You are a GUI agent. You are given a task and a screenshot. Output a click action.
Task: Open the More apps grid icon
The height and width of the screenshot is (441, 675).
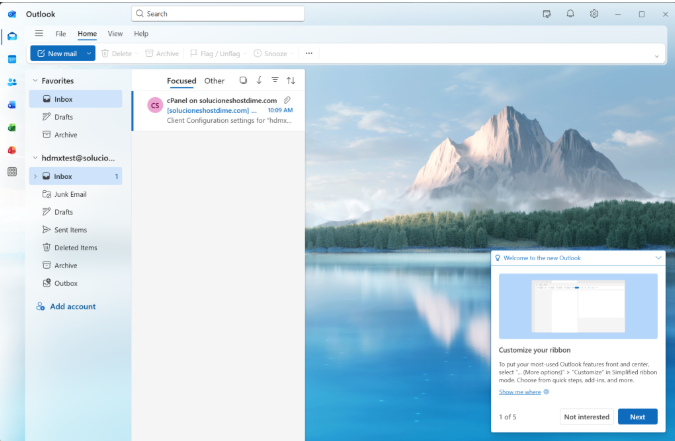(12, 171)
